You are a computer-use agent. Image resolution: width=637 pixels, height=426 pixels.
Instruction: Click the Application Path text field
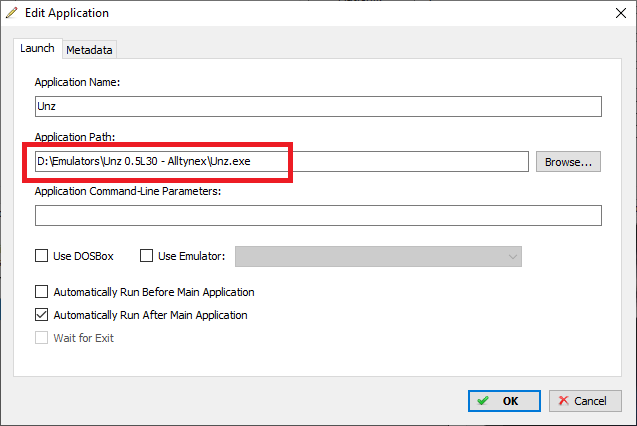coord(282,161)
